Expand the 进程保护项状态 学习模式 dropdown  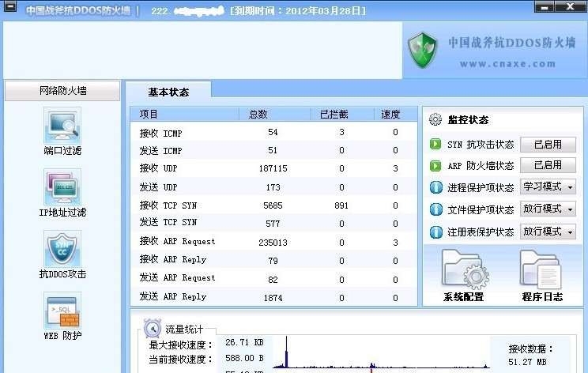548,186
